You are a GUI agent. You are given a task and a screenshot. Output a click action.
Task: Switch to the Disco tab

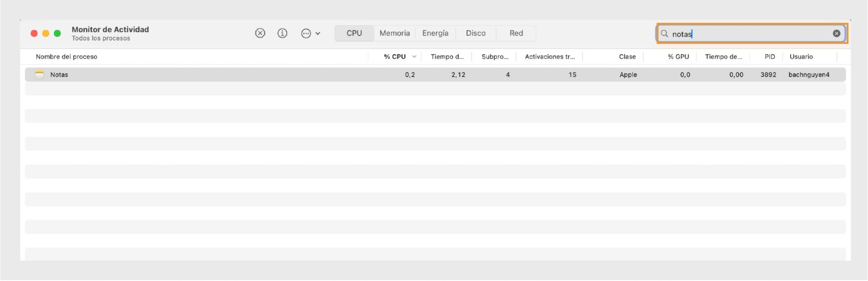476,33
